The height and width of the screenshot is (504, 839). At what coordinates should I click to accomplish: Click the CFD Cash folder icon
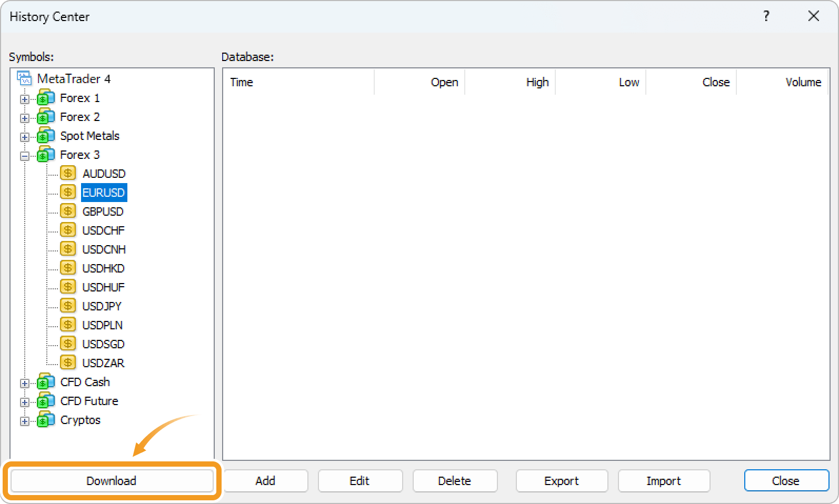tap(46, 382)
